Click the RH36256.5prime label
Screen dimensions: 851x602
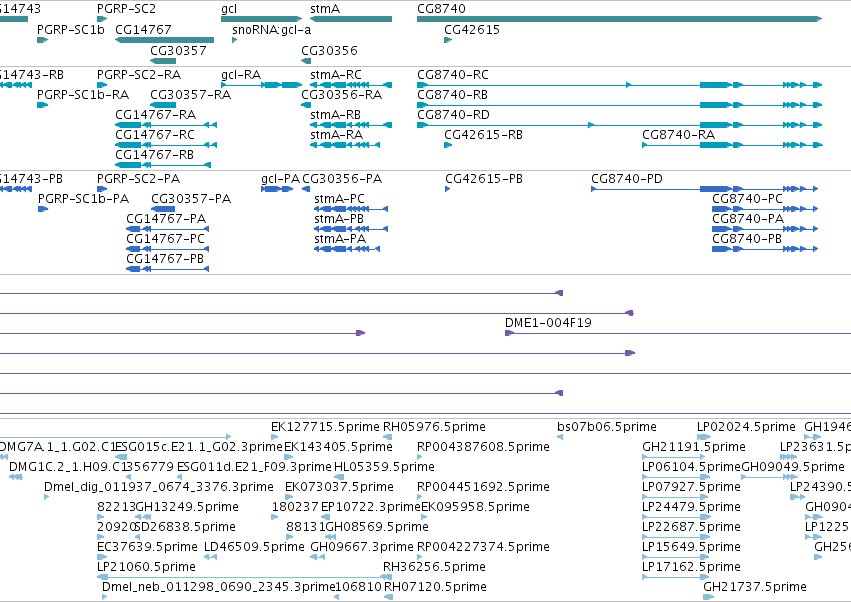coord(434,567)
